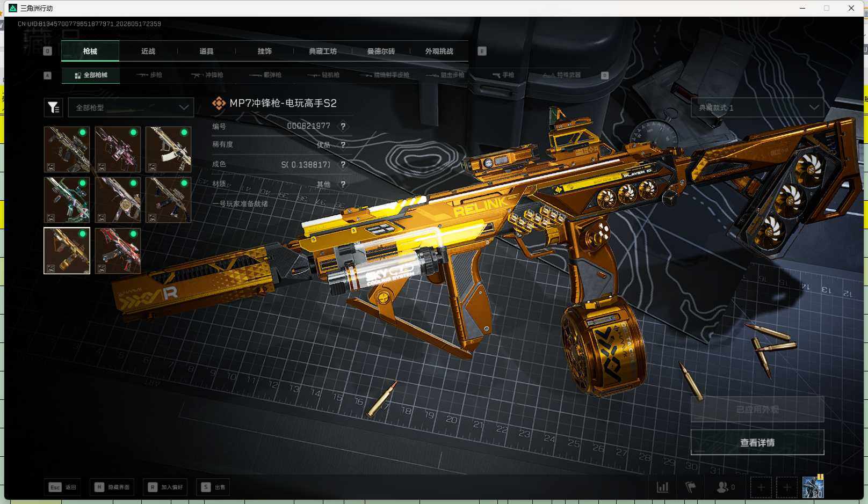Filter by 狙击步枪 category

click(445, 75)
